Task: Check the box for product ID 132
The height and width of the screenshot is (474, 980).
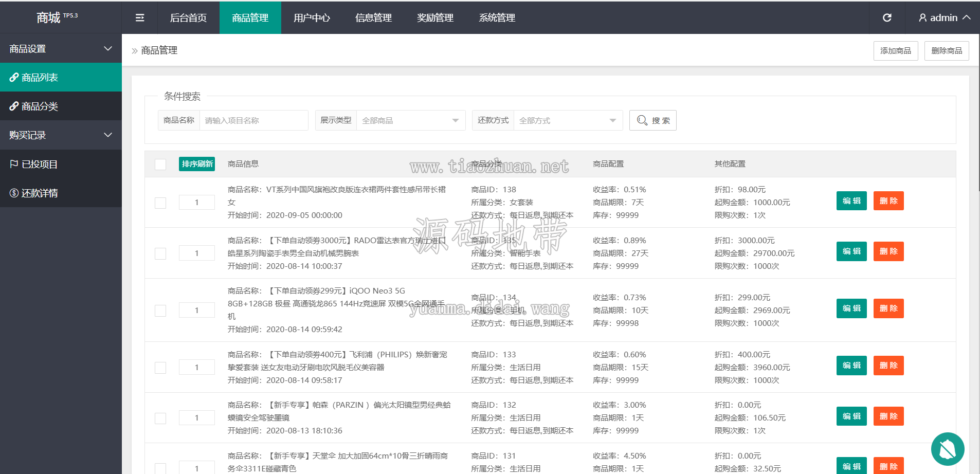Action: pyautogui.click(x=160, y=418)
